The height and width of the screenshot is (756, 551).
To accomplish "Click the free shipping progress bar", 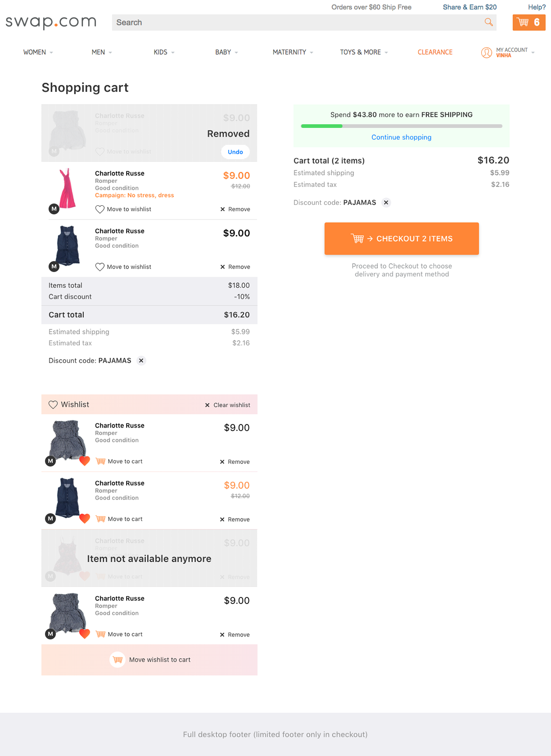I will click(x=402, y=126).
